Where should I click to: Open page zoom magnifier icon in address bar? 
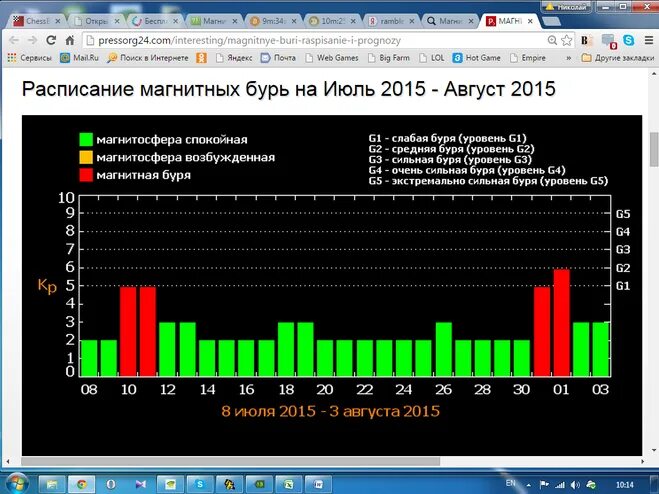552,40
